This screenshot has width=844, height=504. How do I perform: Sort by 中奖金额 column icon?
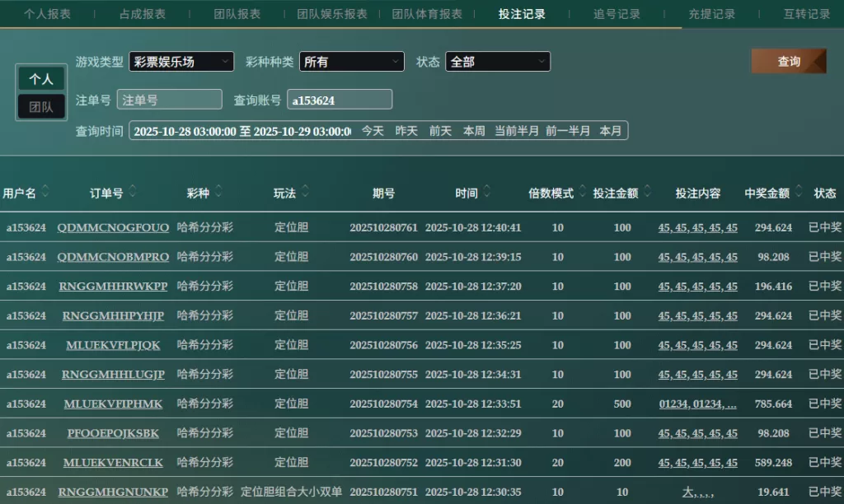tap(798, 192)
